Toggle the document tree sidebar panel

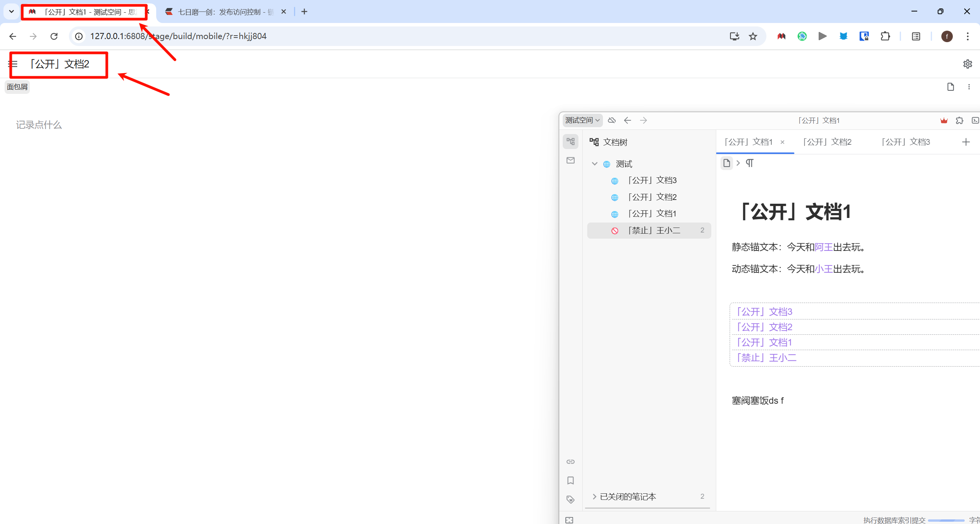[570, 141]
